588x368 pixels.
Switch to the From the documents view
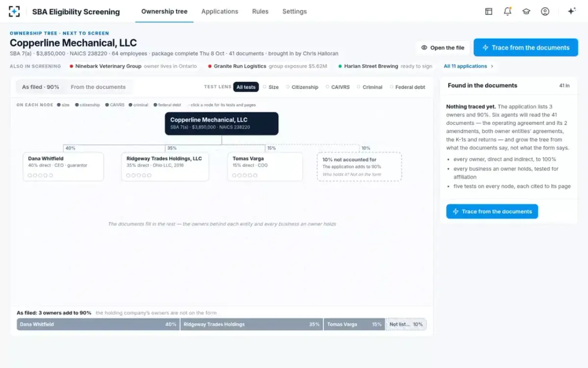[x=98, y=87]
